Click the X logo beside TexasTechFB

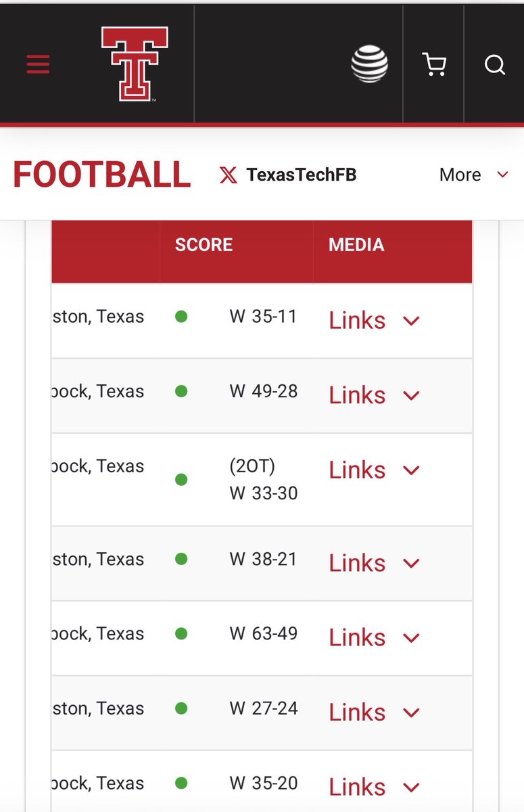(229, 175)
